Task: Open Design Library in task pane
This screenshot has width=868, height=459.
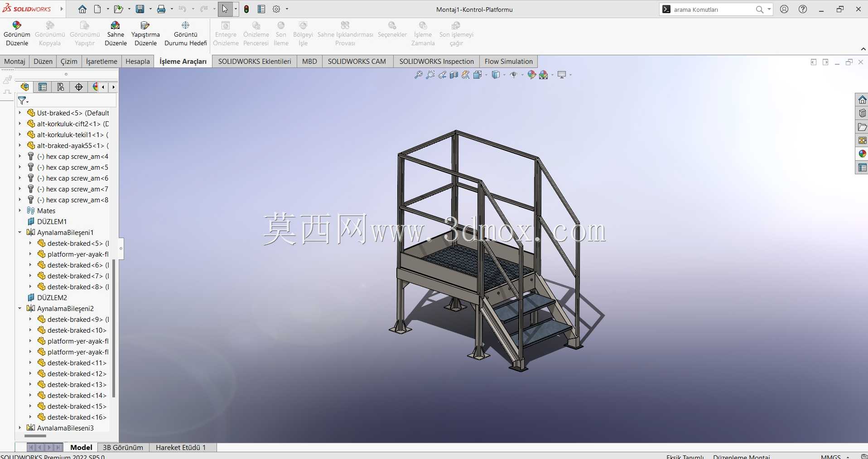Action: pyautogui.click(x=862, y=113)
